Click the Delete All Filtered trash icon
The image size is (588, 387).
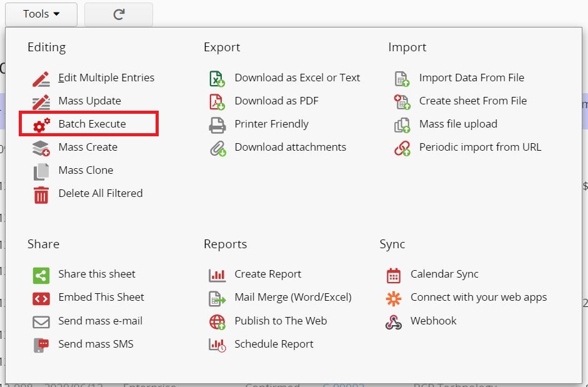[41, 194]
